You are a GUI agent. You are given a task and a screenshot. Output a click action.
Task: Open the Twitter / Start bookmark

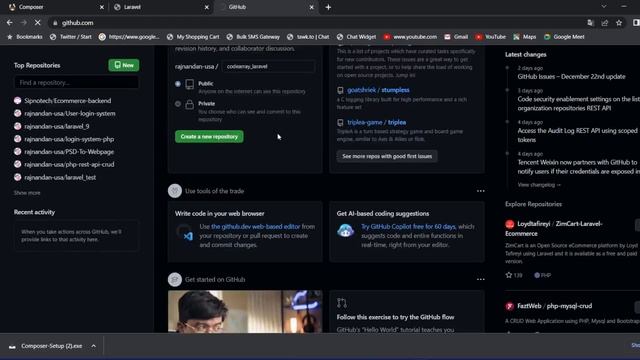point(71,37)
